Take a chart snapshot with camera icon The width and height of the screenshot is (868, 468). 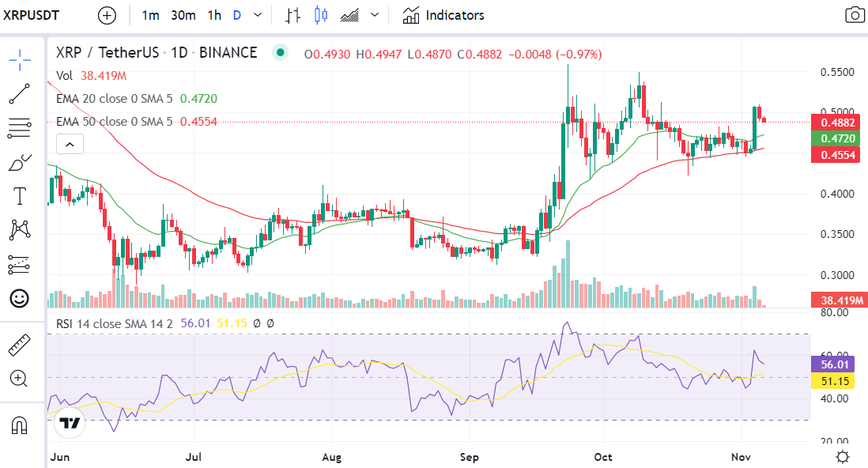(x=855, y=15)
